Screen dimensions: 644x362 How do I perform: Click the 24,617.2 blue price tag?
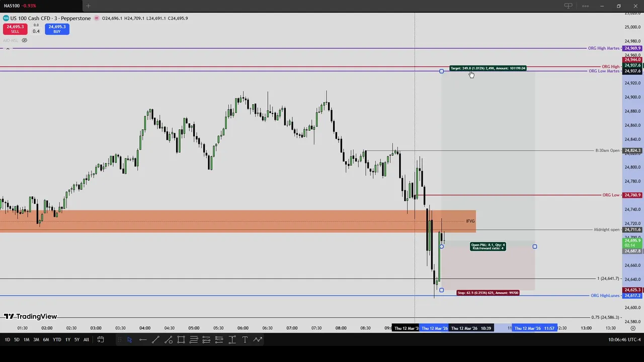[632, 296]
